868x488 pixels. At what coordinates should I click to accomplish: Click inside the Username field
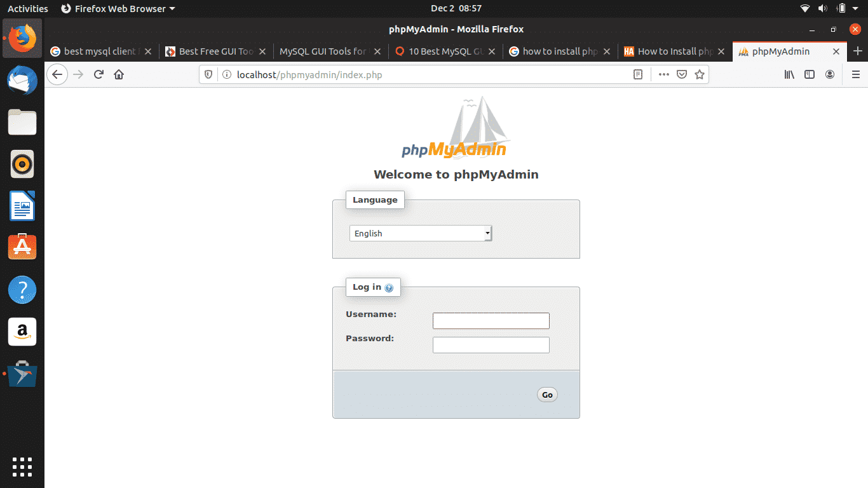coord(491,321)
